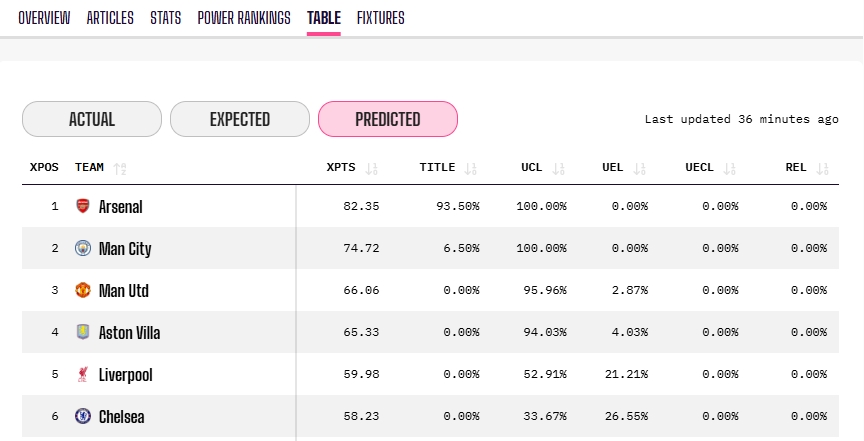Sort by UCL probability arrow
The width and height of the screenshot is (864, 441).
click(559, 168)
